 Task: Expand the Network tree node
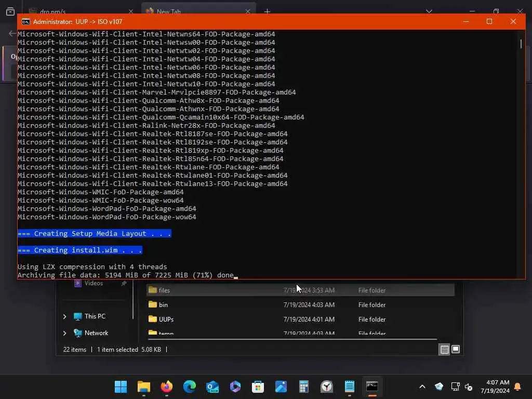point(65,333)
